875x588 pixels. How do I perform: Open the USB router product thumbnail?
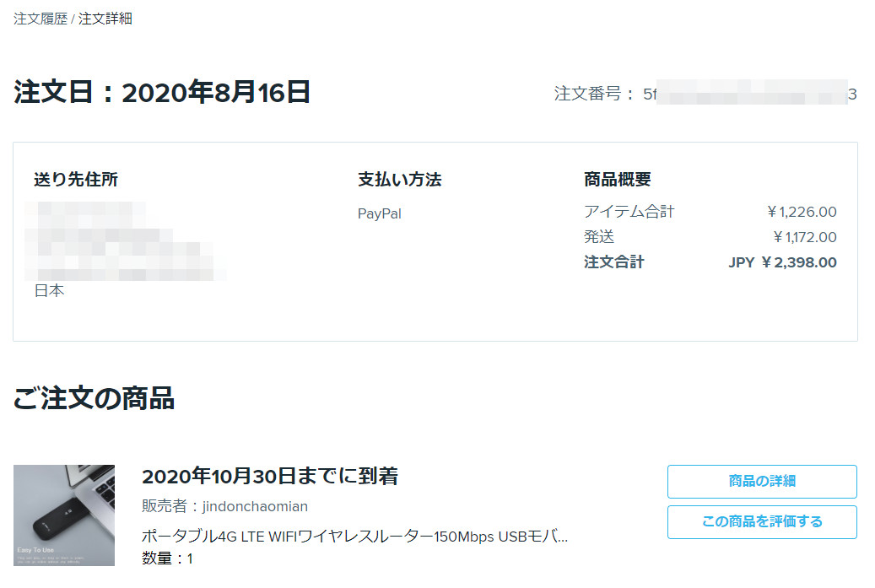(64, 515)
